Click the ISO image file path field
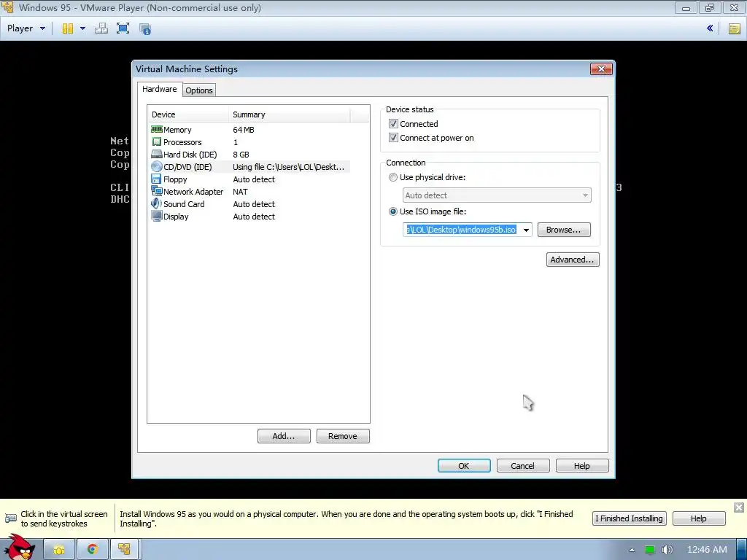Viewport: 747px width, 560px height. click(462, 230)
